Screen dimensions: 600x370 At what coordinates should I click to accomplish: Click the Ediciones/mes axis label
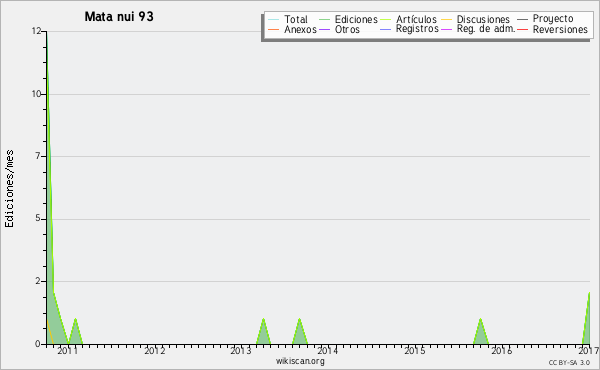coord(9,189)
